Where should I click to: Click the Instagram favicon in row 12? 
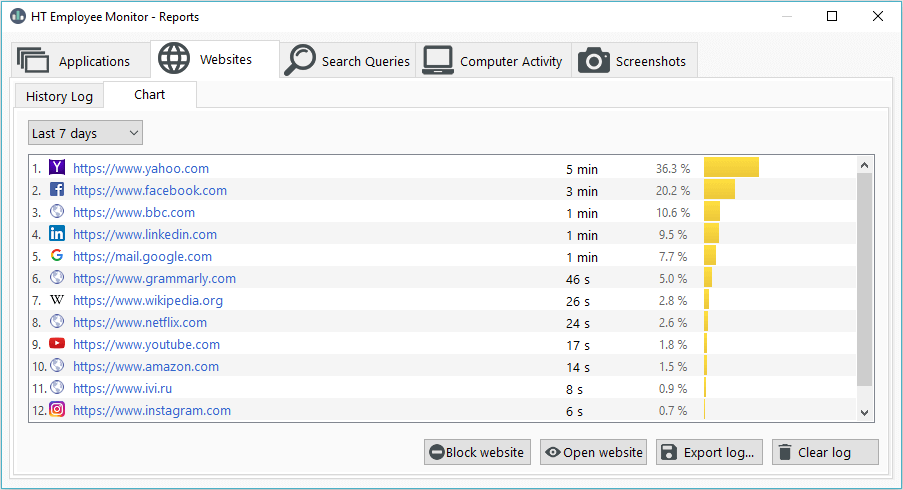pyautogui.click(x=56, y=409)
